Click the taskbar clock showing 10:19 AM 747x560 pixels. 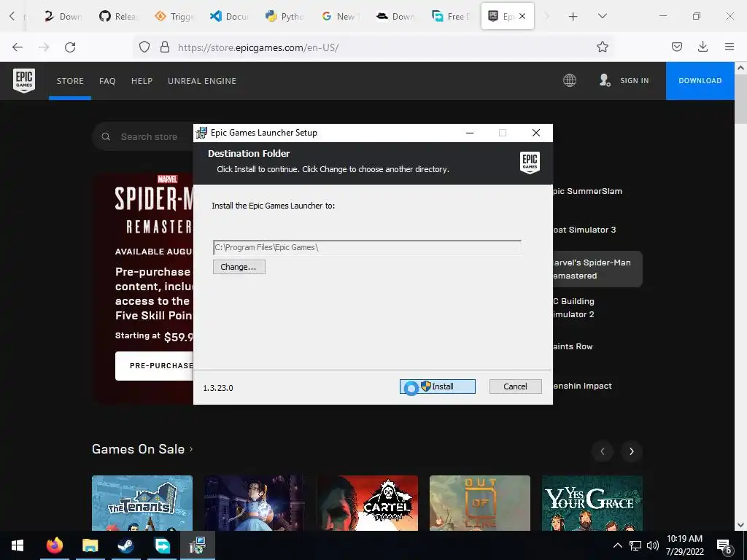click(684, 545)
